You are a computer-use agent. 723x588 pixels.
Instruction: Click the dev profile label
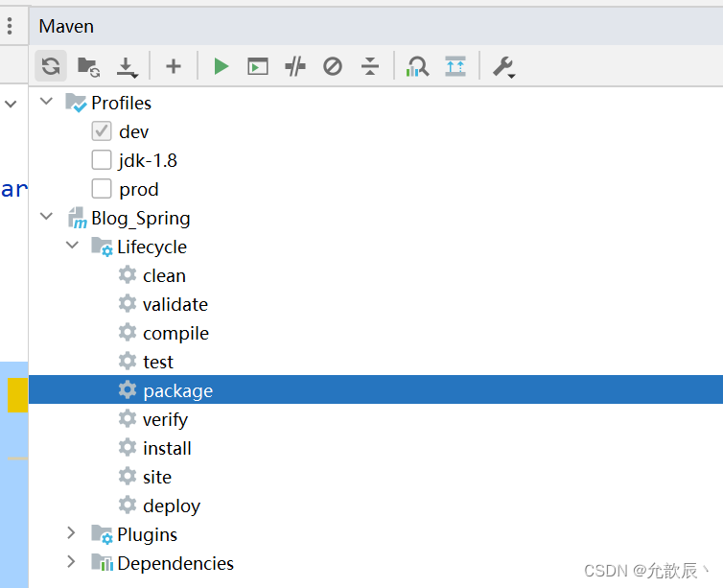(x=133, y=132)
